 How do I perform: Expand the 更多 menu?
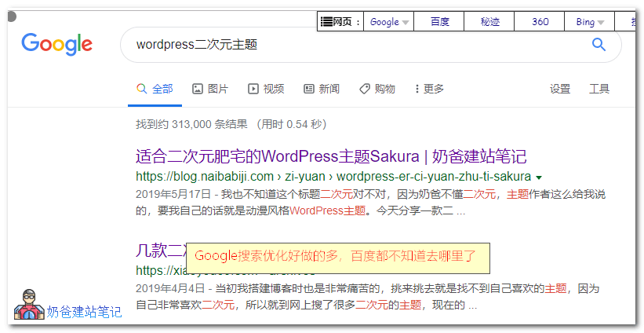[x=429, y=89]
